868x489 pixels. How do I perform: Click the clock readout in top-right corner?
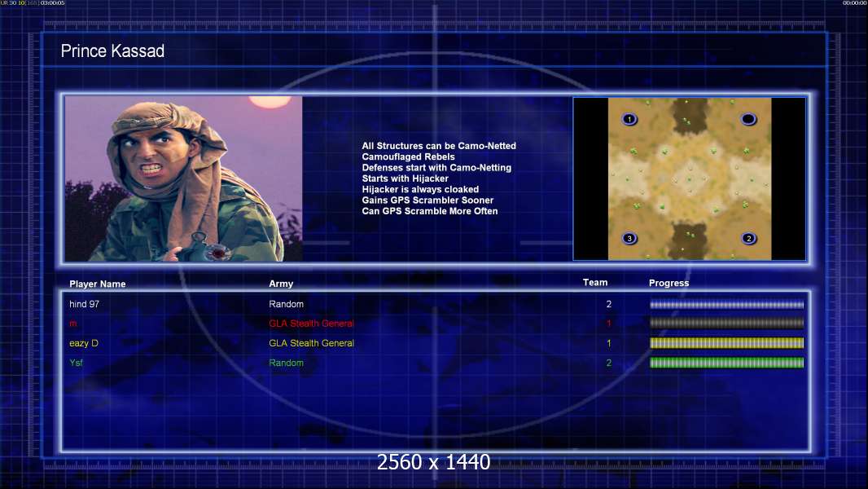click(854, 3)
